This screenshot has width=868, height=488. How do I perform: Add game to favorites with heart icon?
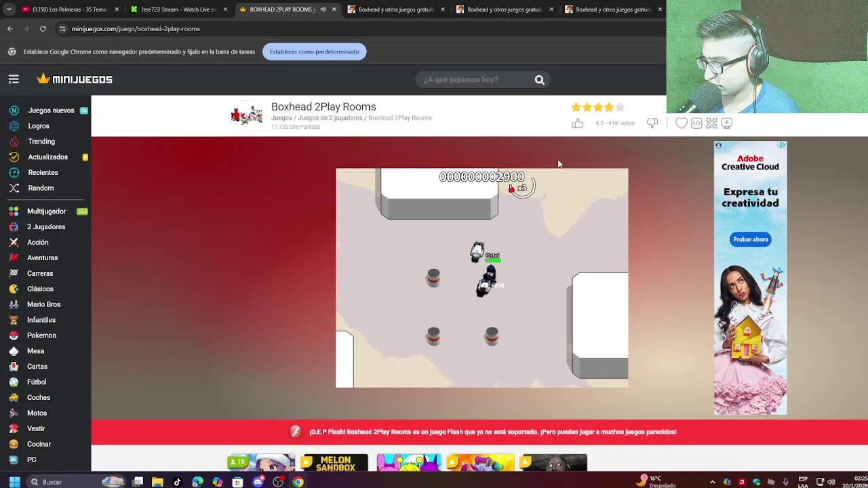(x=682, y=123)
